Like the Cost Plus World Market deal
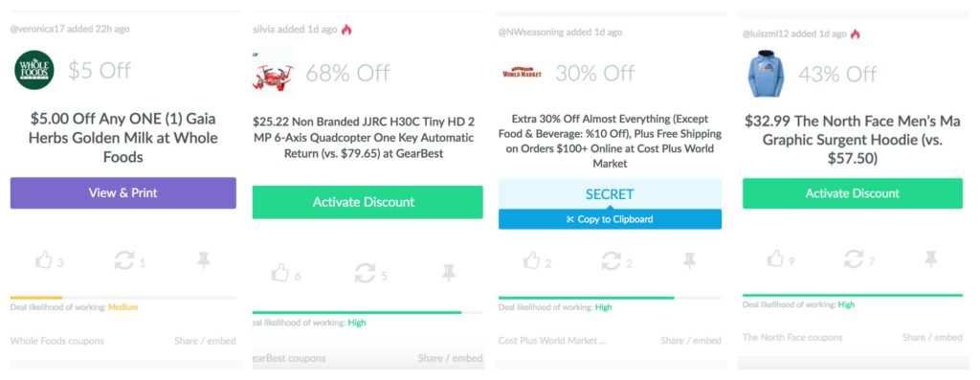 click(531, 260)
